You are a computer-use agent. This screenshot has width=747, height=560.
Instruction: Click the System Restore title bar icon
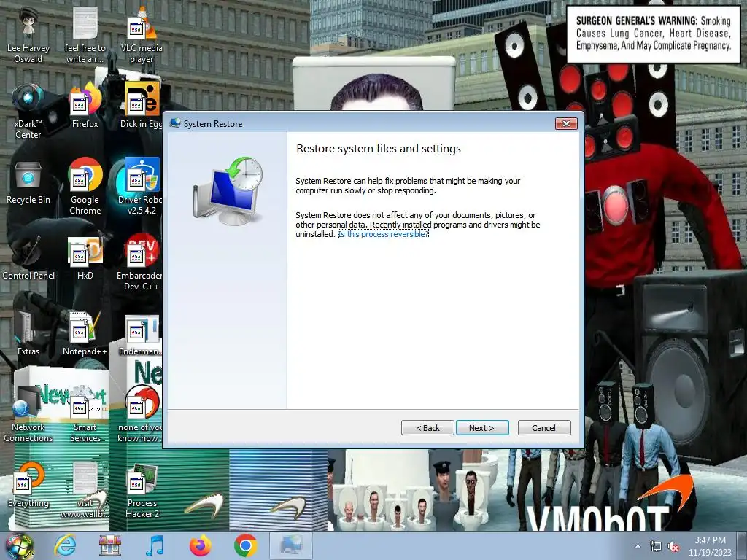pos(175,123)
